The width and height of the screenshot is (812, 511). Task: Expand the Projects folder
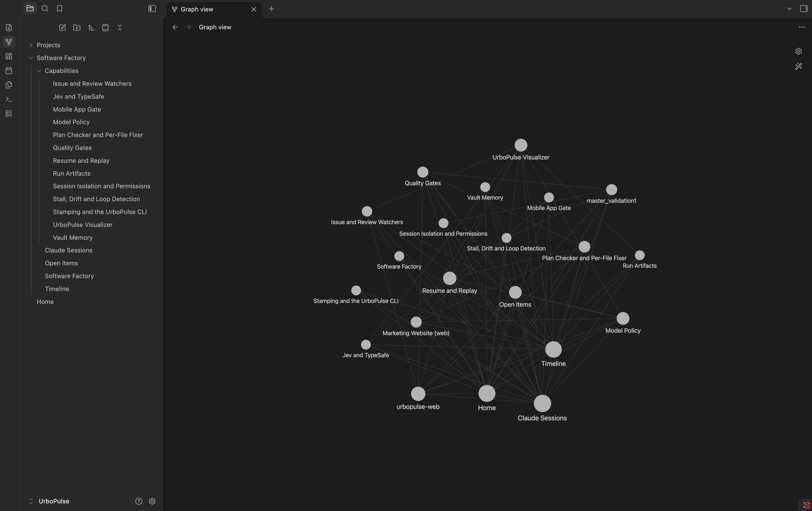coord(31,45)
